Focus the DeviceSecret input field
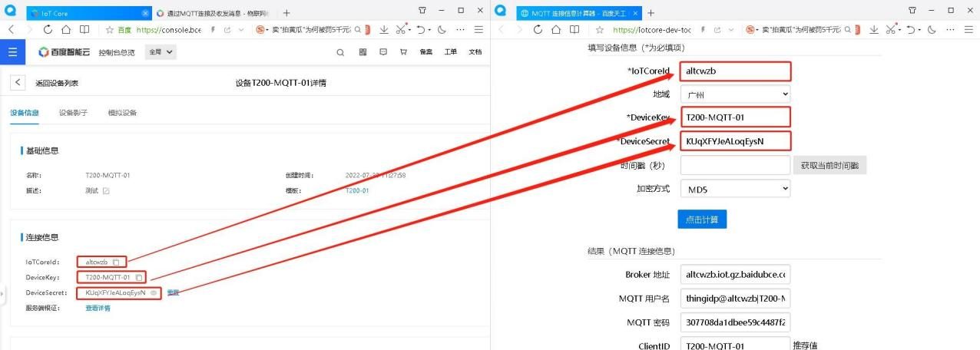Viewport: 980px width, 350px height. point(735,141)
